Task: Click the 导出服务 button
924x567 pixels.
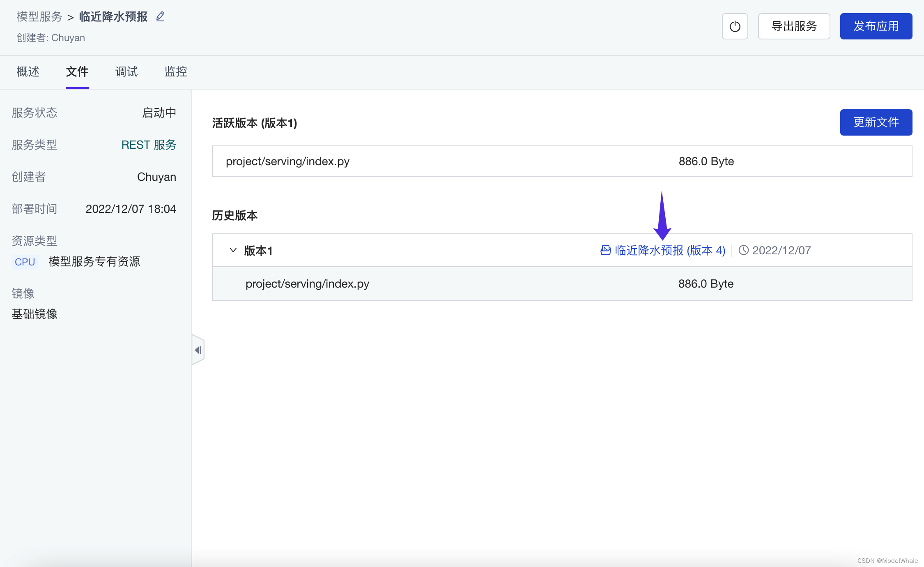Action: point(794,26)
